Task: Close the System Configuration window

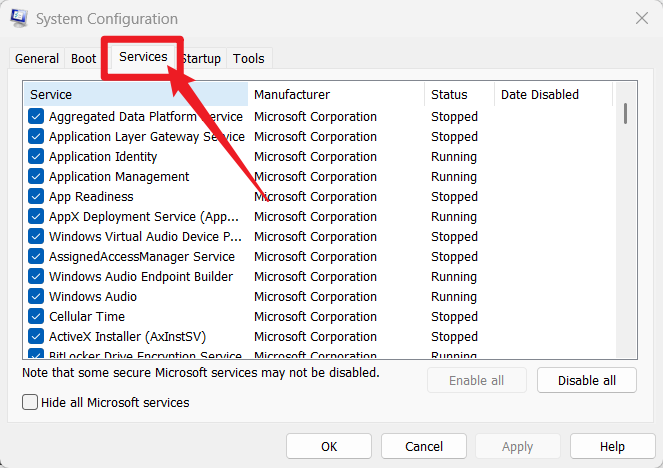Action: pyautogui.click(x=642, y=18)
